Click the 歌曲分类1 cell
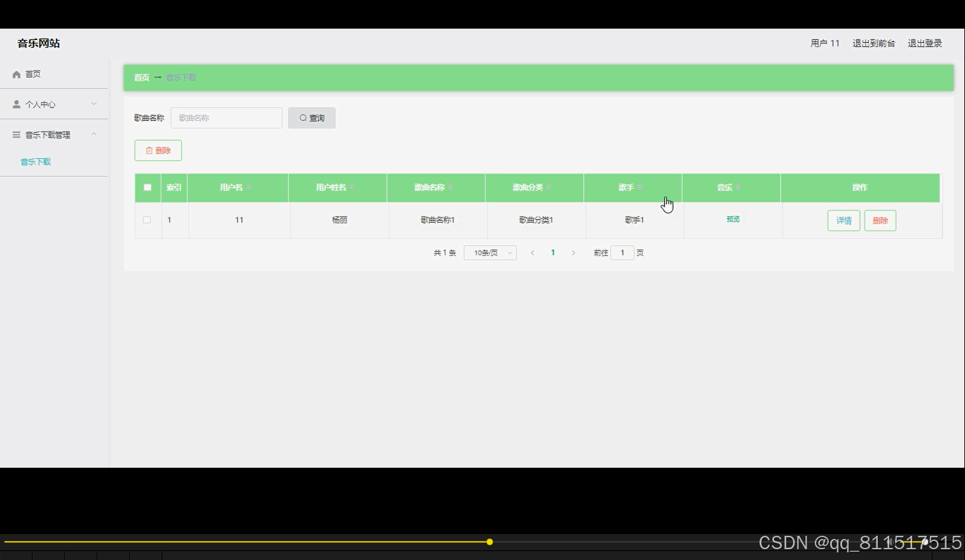This screenshot has height=560, width=965. pos(536,220)
